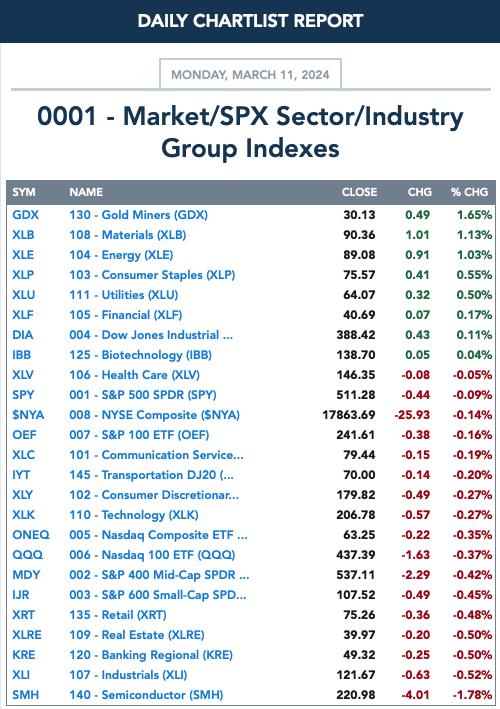Open 125 - Biotechnology (IBB) link
Screen dimensions: 500x709
[140, 355]
